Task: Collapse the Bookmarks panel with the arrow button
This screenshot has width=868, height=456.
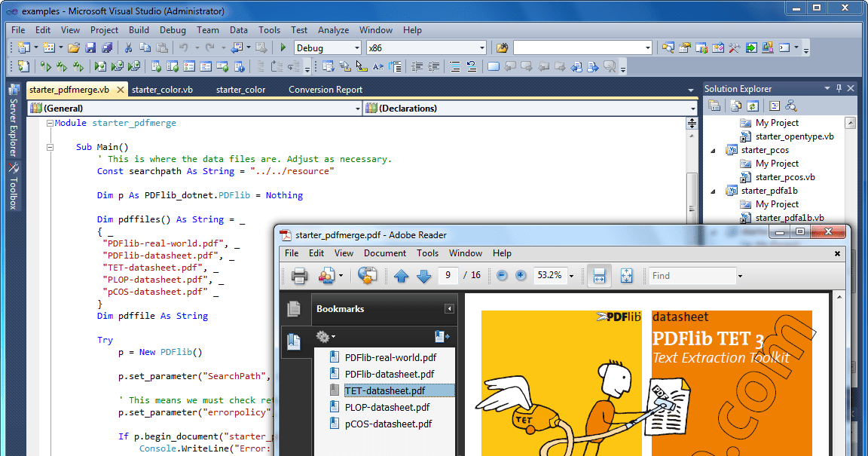Action: pos(450,308)
